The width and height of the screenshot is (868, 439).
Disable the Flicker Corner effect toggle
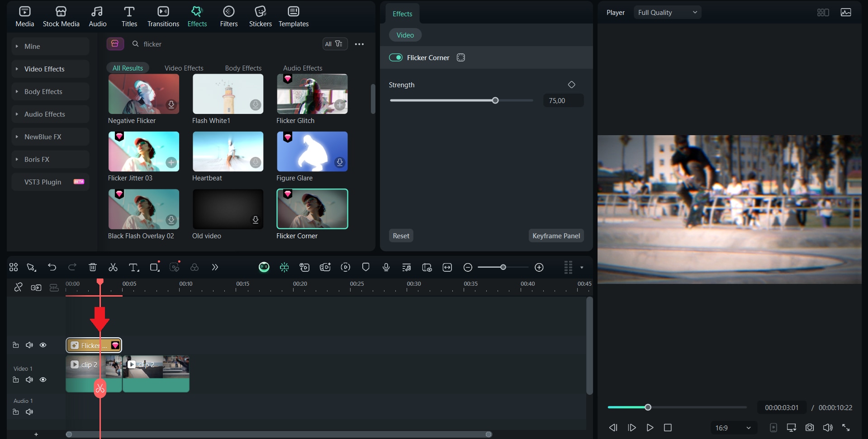pos(396,57)
